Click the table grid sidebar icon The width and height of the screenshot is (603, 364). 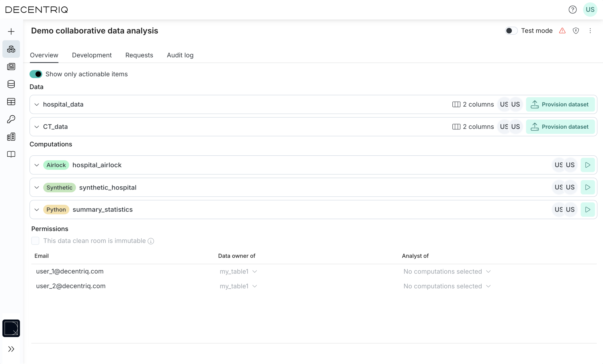[11, 102]
